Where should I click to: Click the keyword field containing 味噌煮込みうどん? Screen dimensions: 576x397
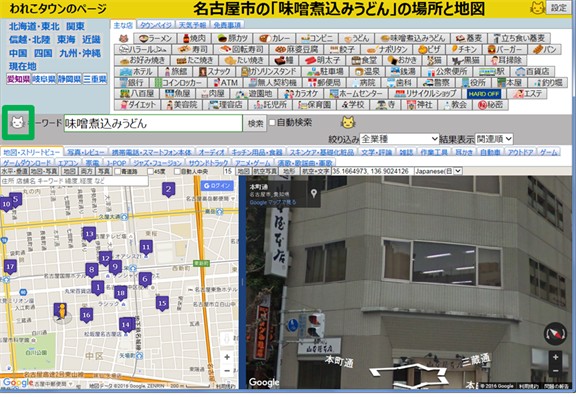153,123
